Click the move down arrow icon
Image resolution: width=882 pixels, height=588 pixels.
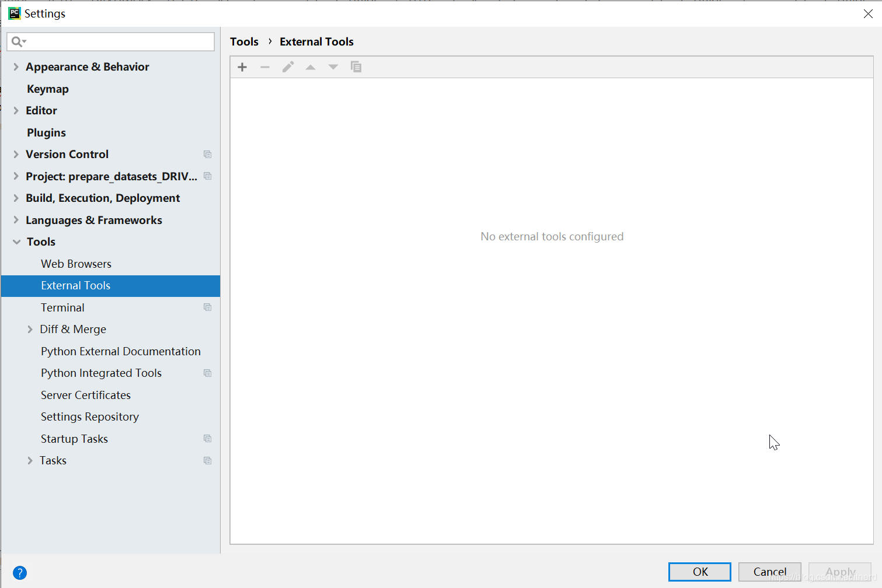[x=333, y=67]
